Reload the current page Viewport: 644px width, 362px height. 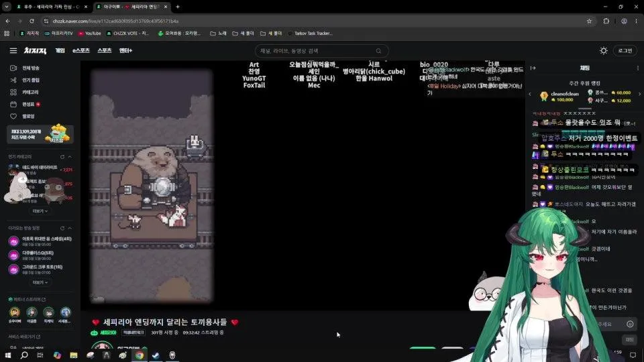[32, 21]
